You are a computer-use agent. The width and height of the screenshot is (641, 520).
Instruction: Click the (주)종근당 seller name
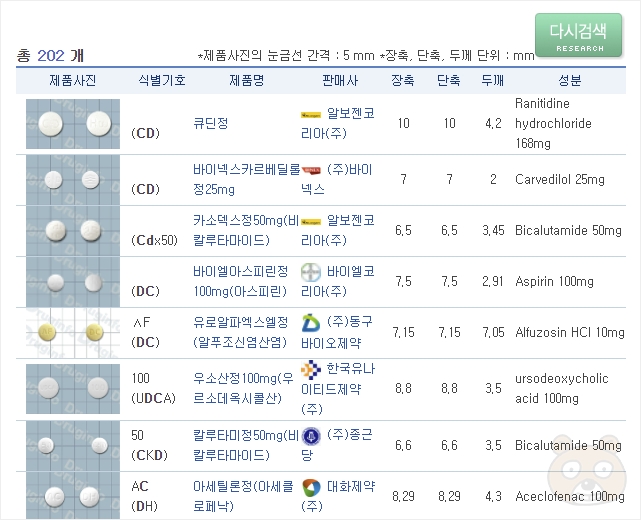click(337, 445)
